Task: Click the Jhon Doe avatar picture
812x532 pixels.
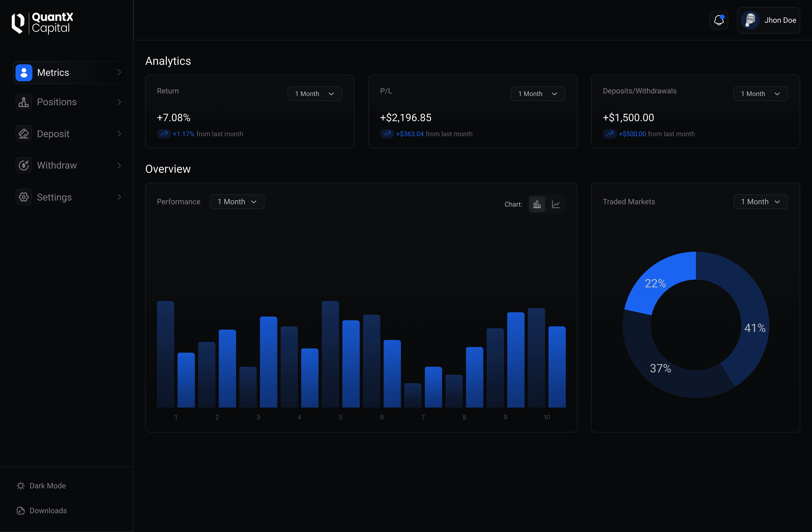Action: (750, 20)
